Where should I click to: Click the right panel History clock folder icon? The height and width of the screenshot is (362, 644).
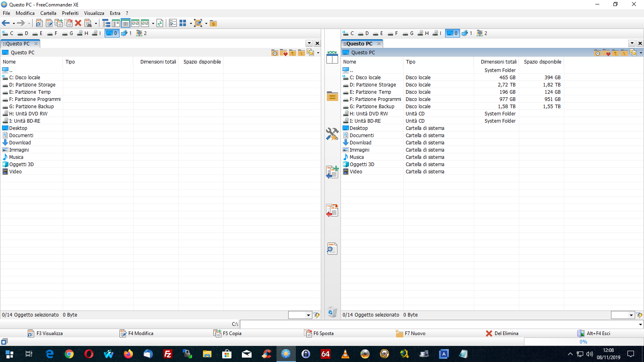598,53
